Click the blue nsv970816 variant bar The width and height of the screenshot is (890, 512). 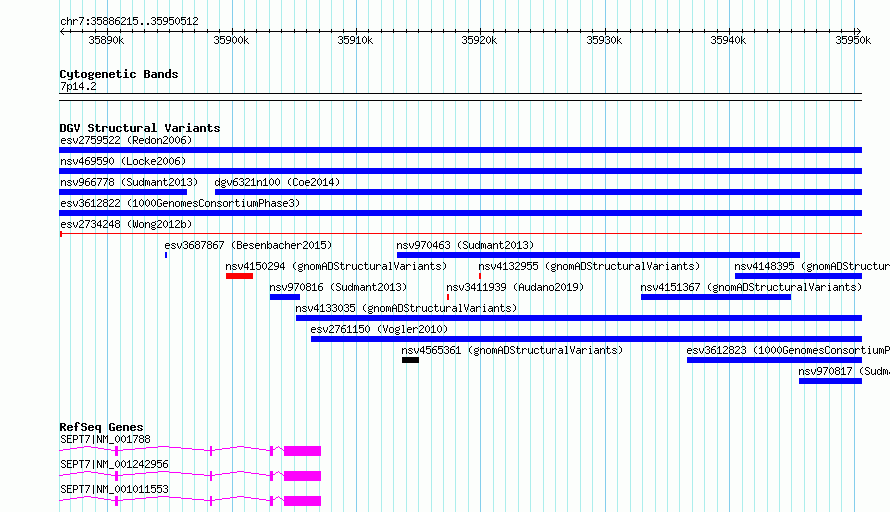pyautogui.click(x=285, y=297)
